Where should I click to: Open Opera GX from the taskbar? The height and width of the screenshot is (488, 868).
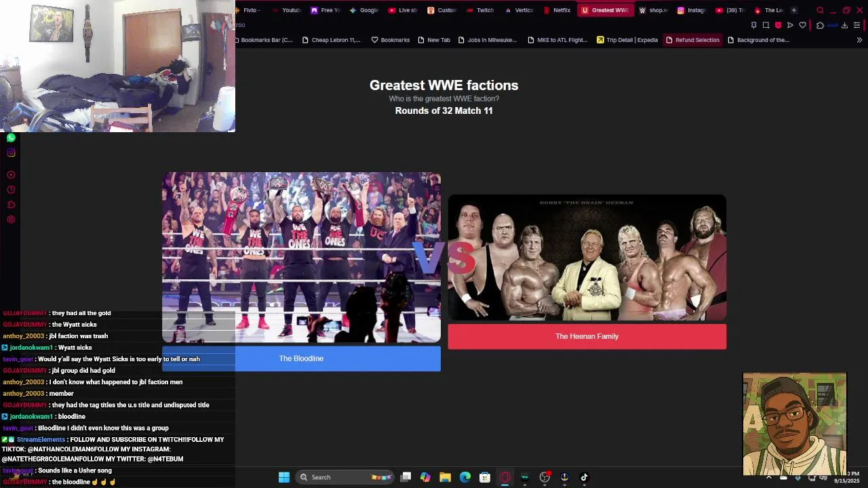(x=505, y=477)
